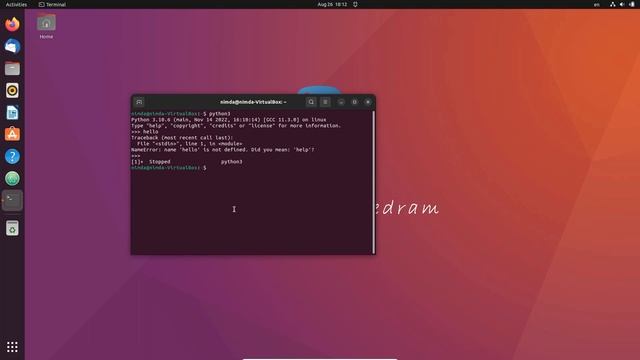Maximize the Terminal window
This screenshot has width=640, height=360.
pyautogui.click(x=354, y=102)
